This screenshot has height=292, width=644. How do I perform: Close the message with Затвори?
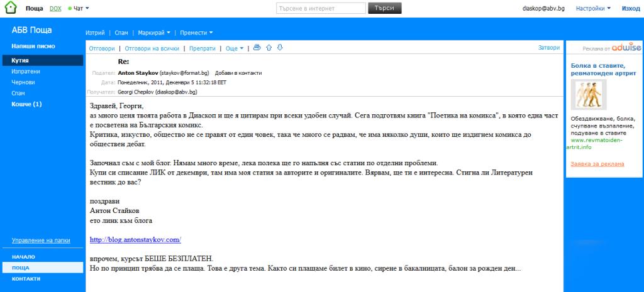548,48
